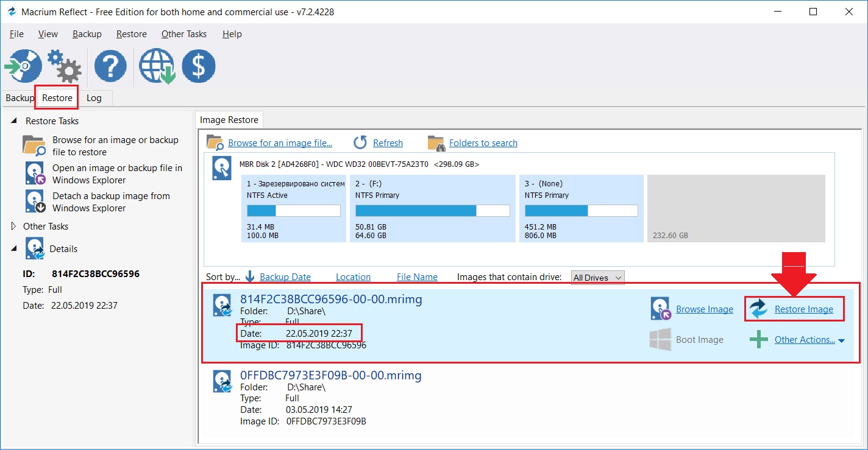Screen dimensions: 868x450
Task: Click the globe update download icon
Action: pos(157,66)
